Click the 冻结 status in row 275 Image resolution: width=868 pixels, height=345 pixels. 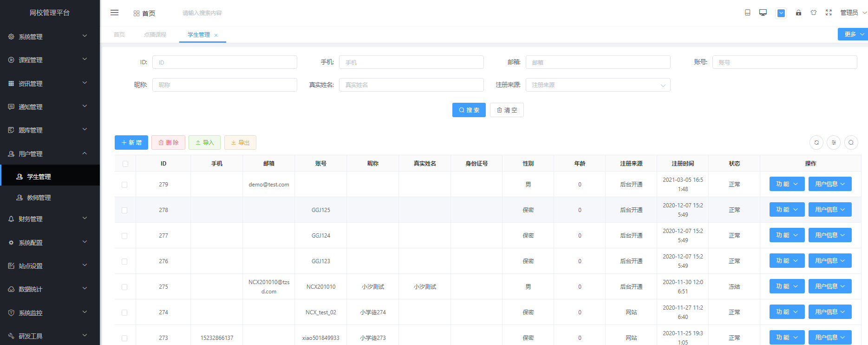(x=734, y=287)
